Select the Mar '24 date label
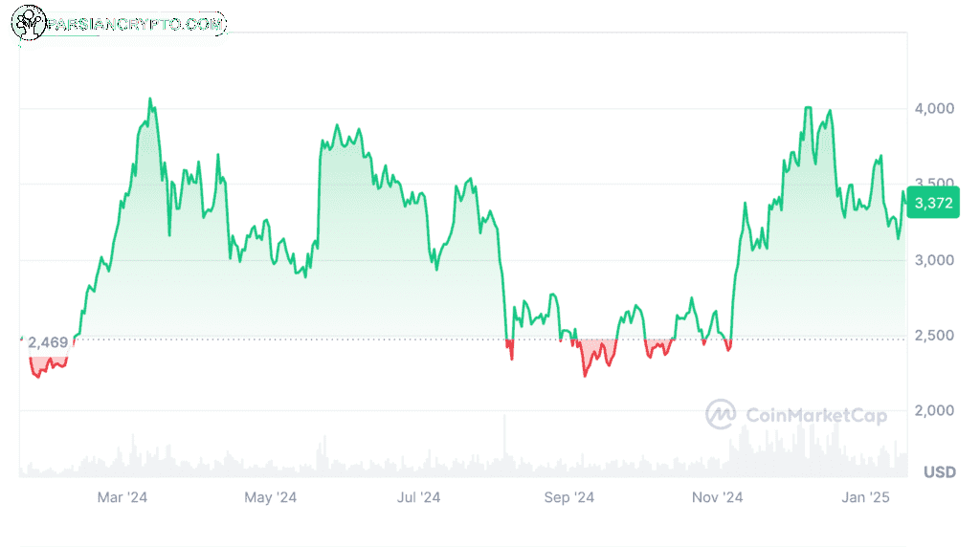 [122, 497]
